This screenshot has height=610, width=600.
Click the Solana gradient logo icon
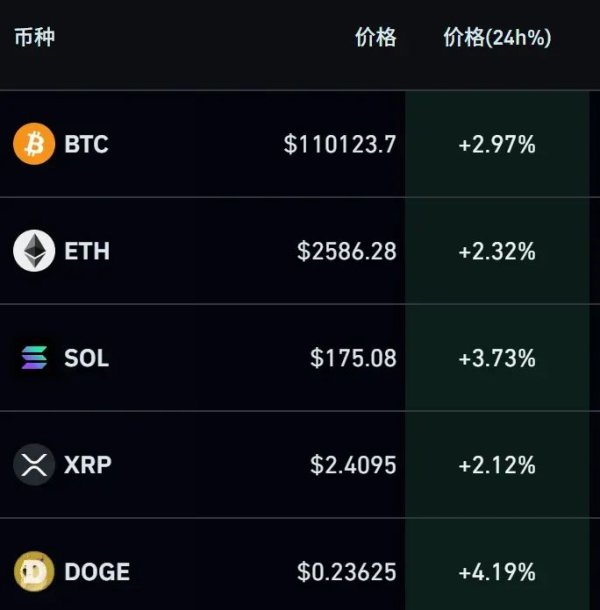pyautogui.click(x=34, y=358)
